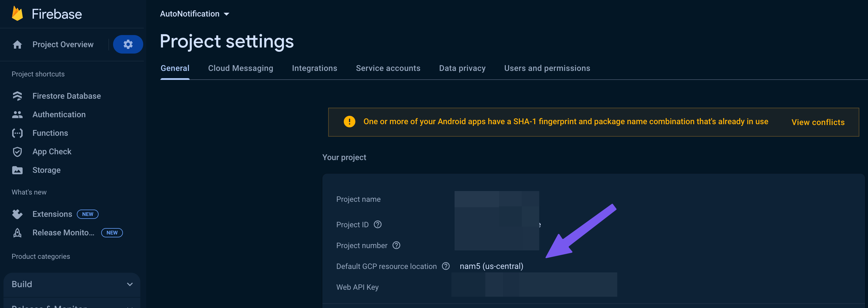
Task: Click the Project name label
Action: click(x=358, y=199)
